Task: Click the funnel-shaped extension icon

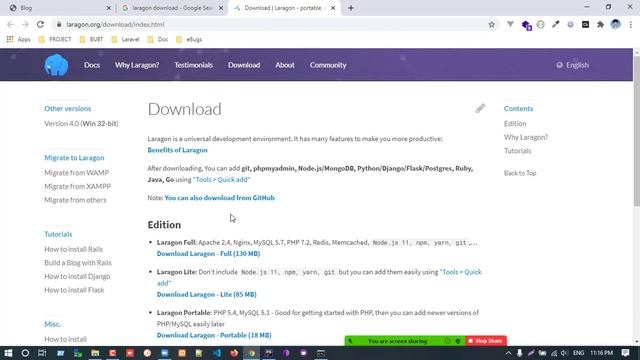Action: click(x=510, y=24)
